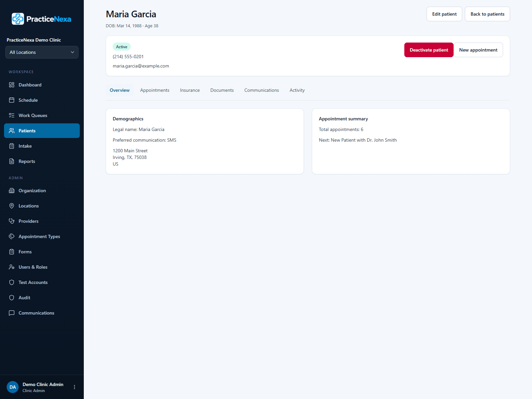Click the Appointment Types tag icon
This screenshot has width=532, height=399.
click(12, 236)
